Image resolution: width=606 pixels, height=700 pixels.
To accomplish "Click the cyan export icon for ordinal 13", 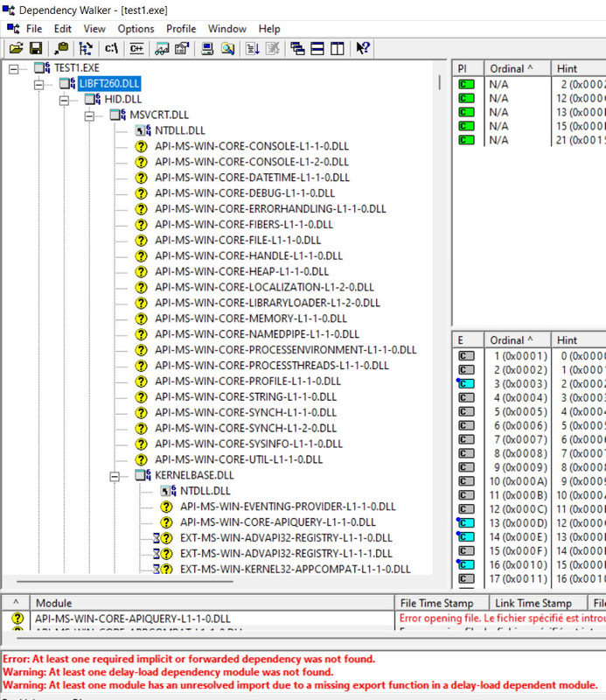I will tap(466, 522).
